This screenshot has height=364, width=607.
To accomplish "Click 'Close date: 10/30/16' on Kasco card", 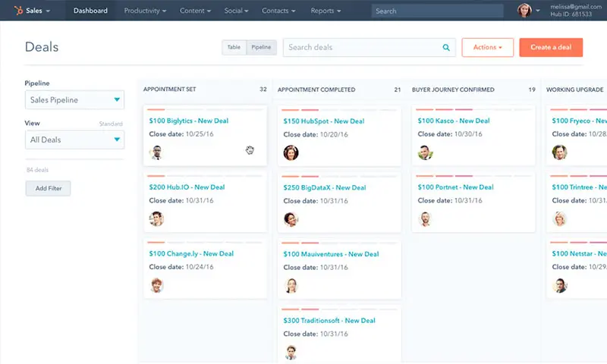I will [450, 133].
